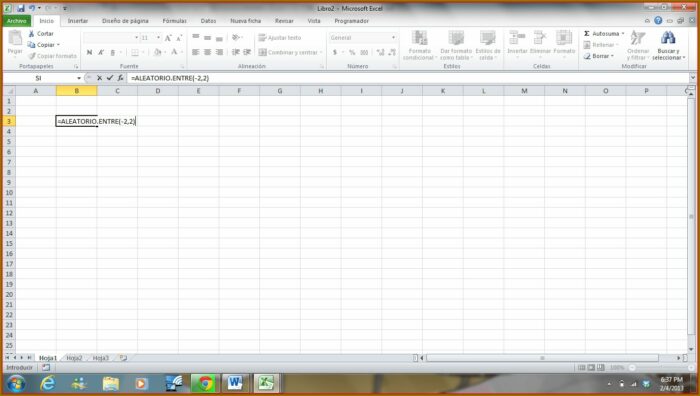The height and width of the screenshot is (396, 700).
Task: Center cell text horizontally
Action: tap(207, 52)
